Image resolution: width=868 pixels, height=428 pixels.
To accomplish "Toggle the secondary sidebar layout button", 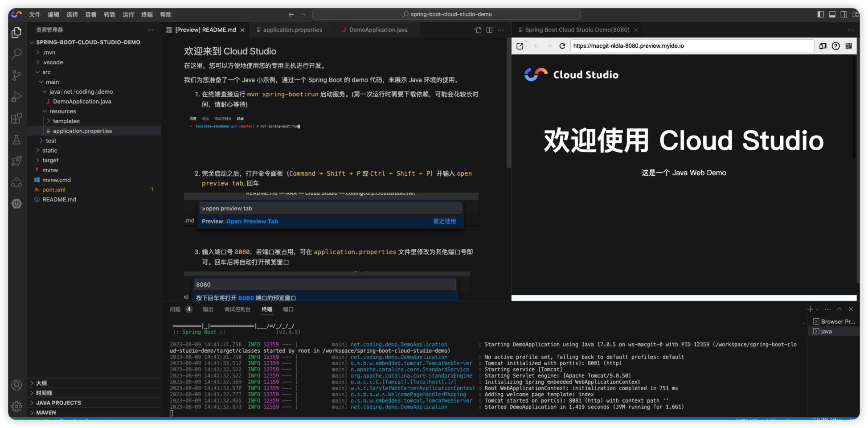I will click(843, 14).
